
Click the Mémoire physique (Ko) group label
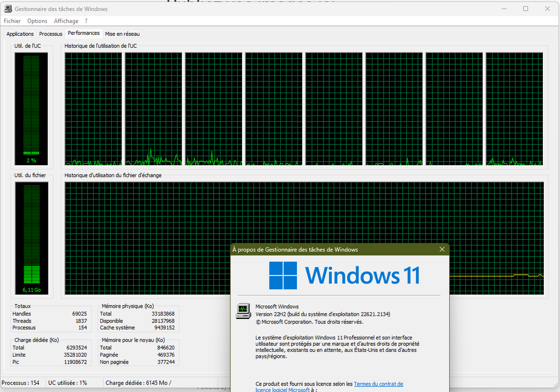(x=127, y=306)
